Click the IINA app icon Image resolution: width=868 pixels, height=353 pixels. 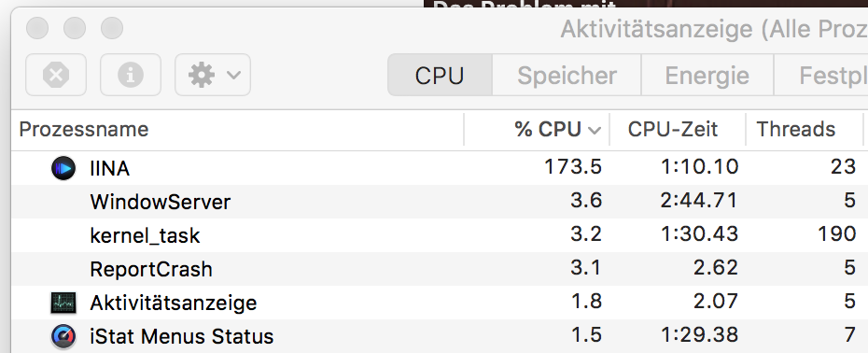(63, 168)
